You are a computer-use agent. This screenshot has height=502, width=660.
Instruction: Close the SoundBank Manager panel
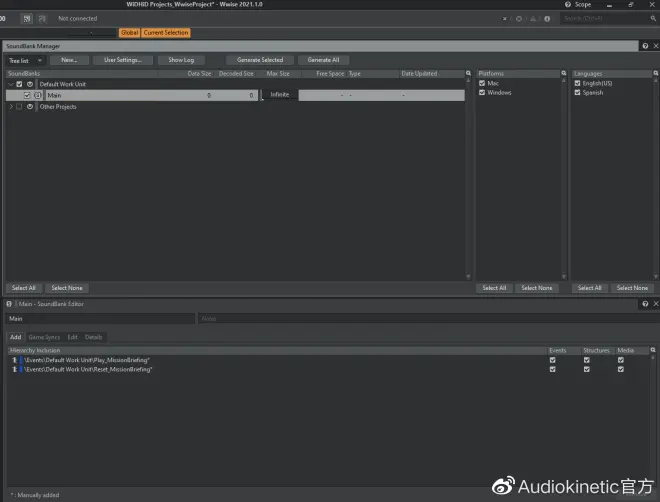point(656,46)
